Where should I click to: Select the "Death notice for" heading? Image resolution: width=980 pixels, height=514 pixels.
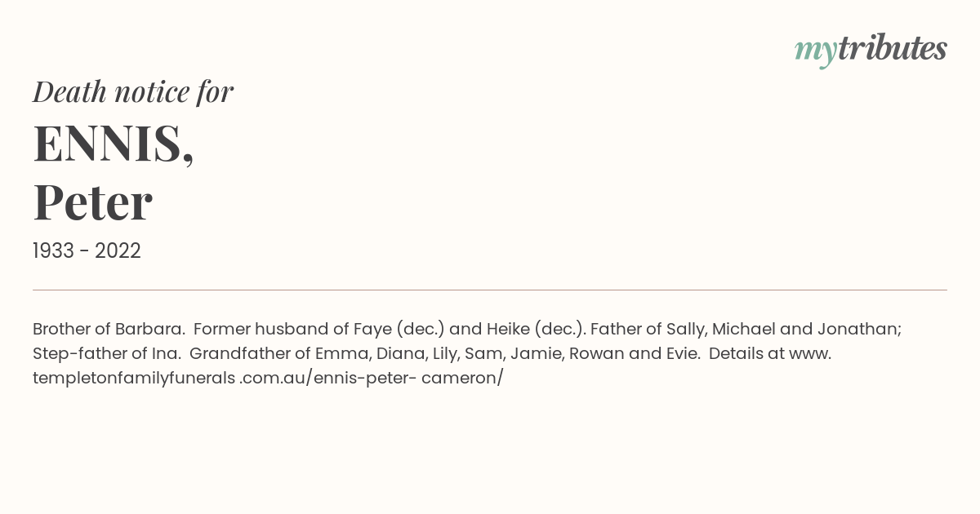pyautogui.click(x=133, y=91)
